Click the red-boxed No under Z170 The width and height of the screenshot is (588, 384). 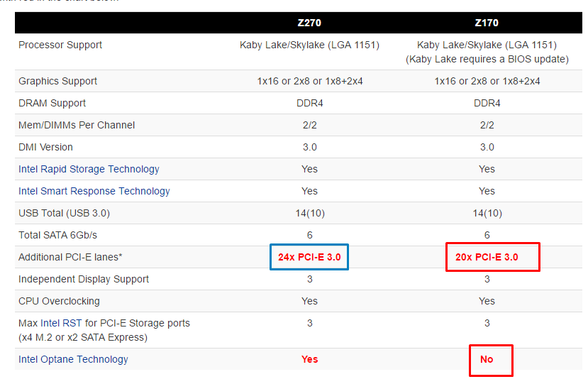[x=487, y=359]
